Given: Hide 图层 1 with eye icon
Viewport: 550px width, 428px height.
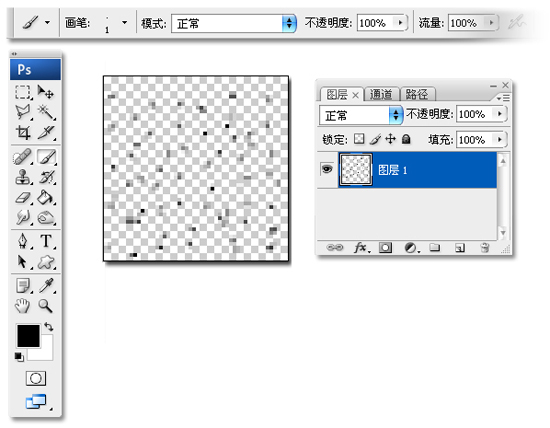Looking at the screenshot, I should [x=327, y=169].
